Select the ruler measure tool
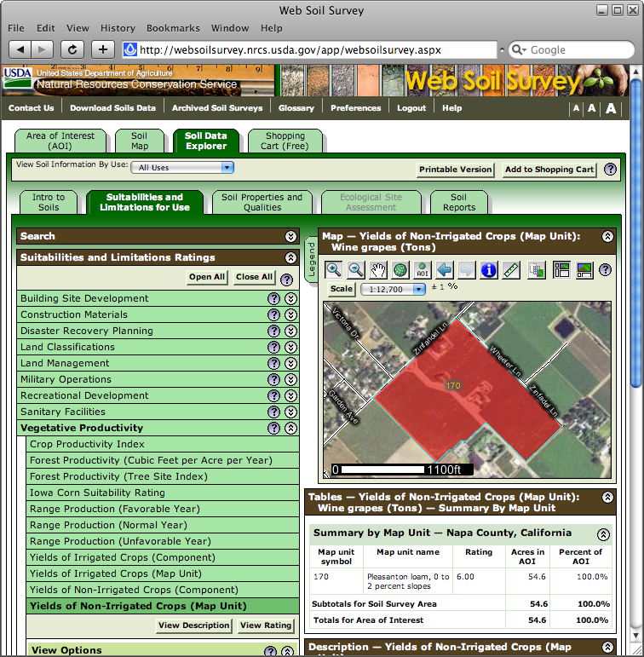The width and height of the screenshot is (644, 657). click(511, 270)
